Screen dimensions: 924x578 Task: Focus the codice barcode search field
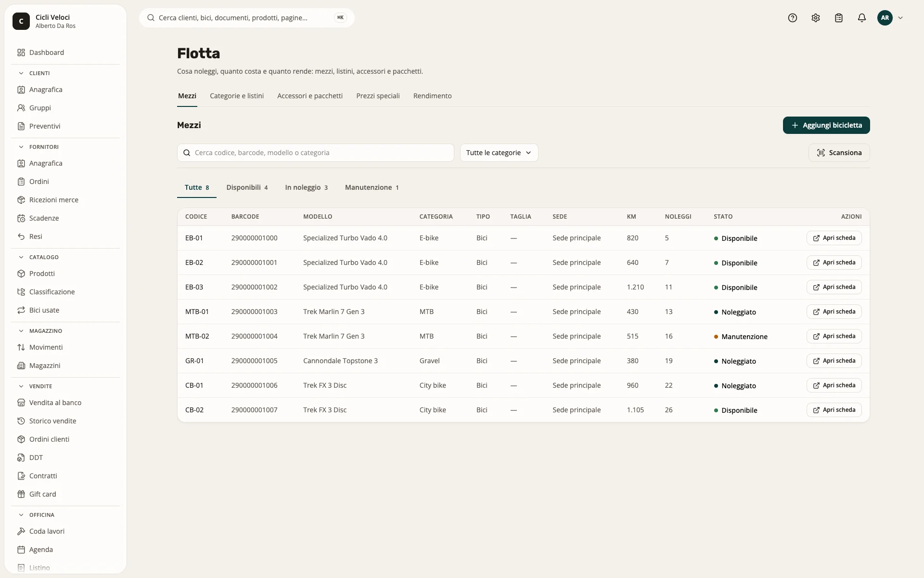[315, 153]
